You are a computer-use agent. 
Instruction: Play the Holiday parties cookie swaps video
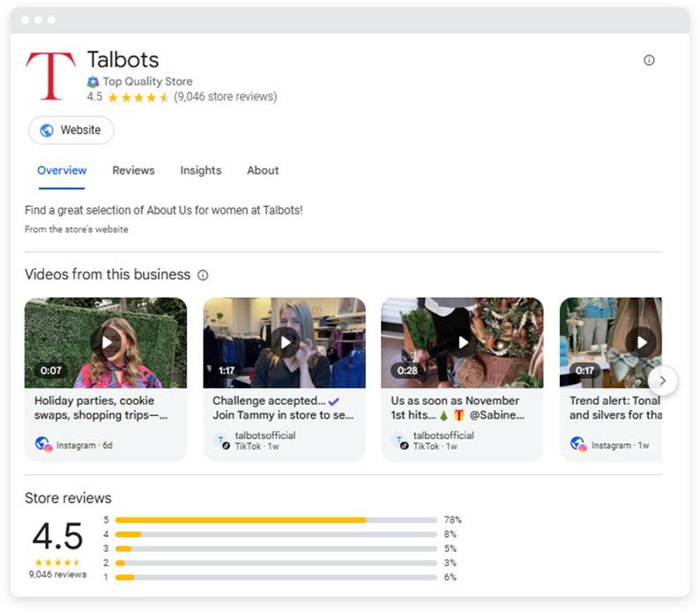click(x=106, y=342)
